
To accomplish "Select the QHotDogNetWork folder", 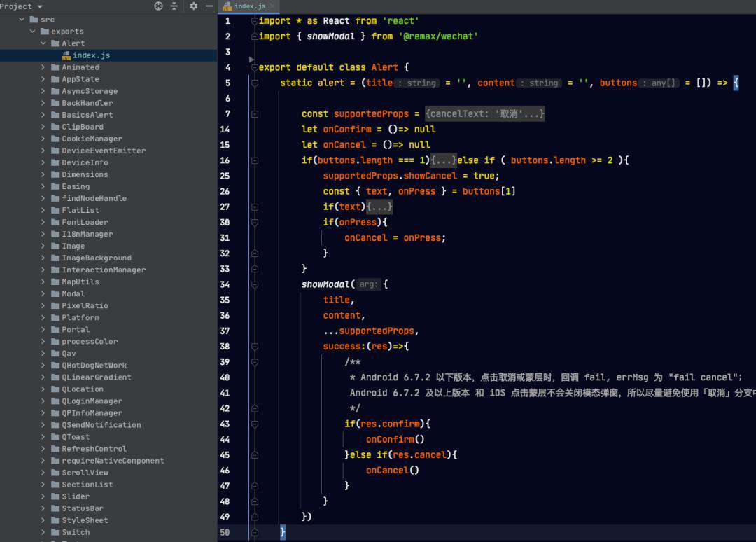I will click(94, 365).
